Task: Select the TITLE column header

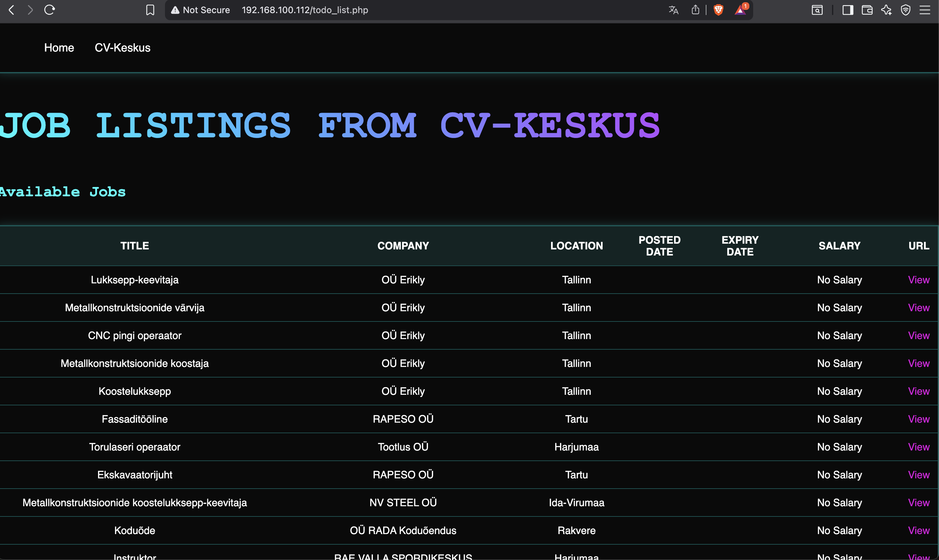Action: (135, 246)
